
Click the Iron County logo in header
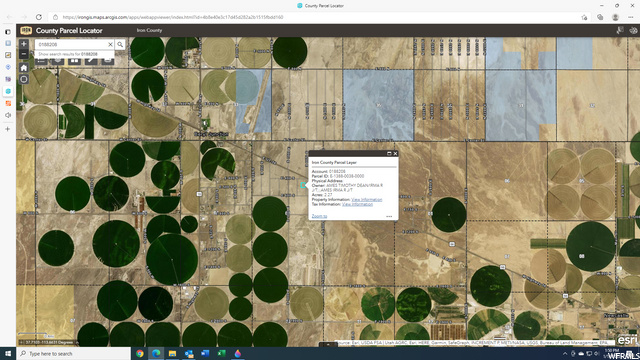click(x=26, y=31)
